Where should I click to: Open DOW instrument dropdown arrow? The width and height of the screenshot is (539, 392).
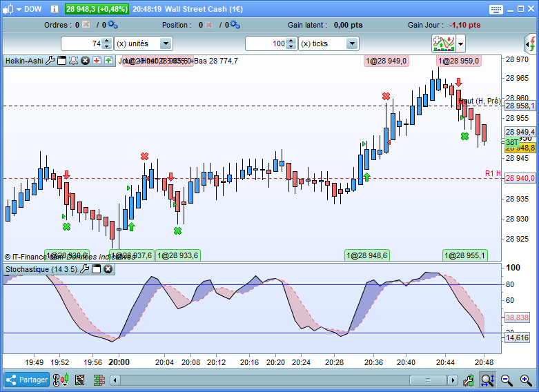pyautogui.click(x=19, y=10)
